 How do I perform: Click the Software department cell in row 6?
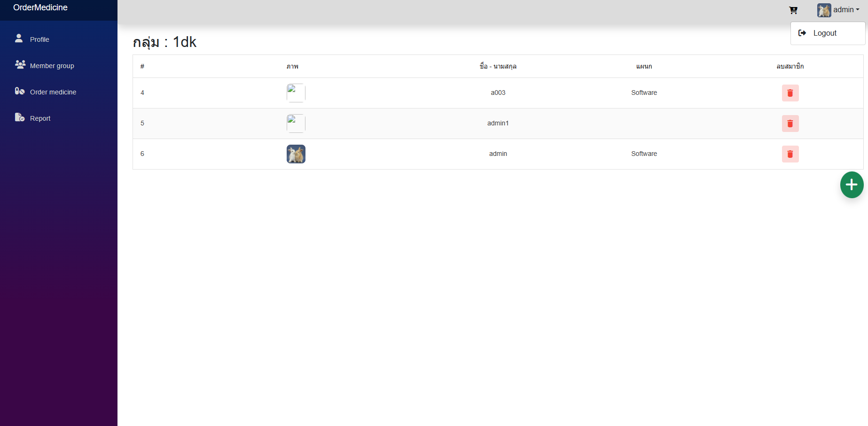[x=644, y=154]
